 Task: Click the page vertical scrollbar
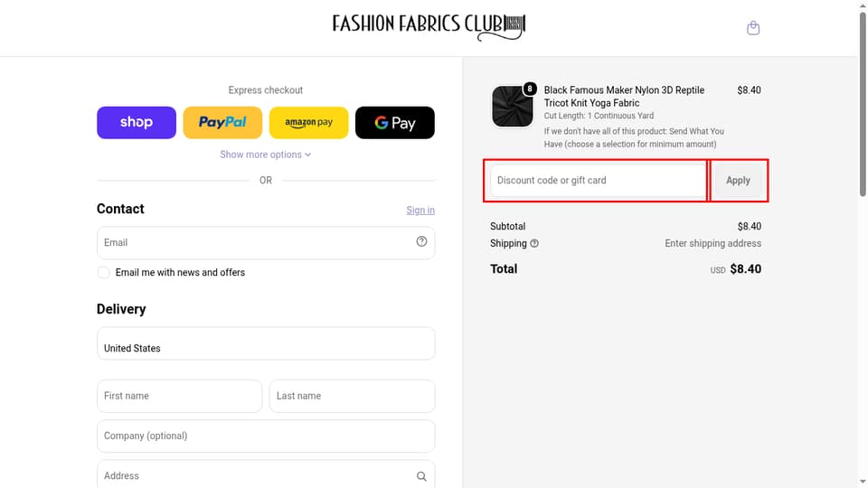(863, 105)
